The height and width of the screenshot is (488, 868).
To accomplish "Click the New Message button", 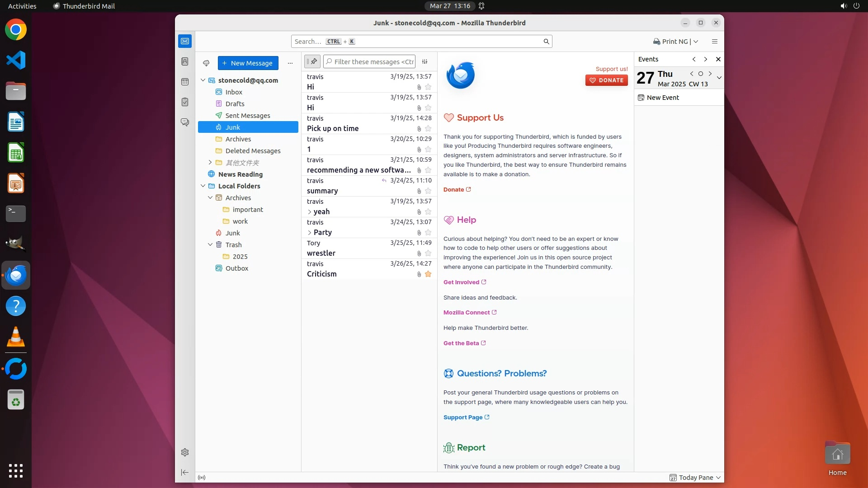I will (248, 63).
